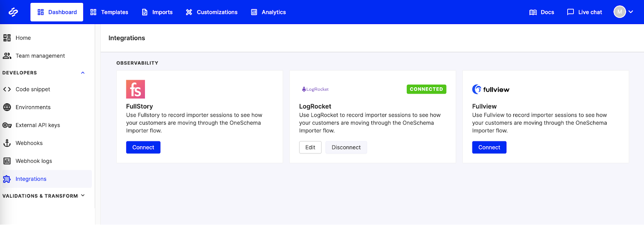Image resolution: width=644 pixels, height=225 pixels.
Task: Disconnect the LogRocket integration
Action: click(x=346, y=147)
